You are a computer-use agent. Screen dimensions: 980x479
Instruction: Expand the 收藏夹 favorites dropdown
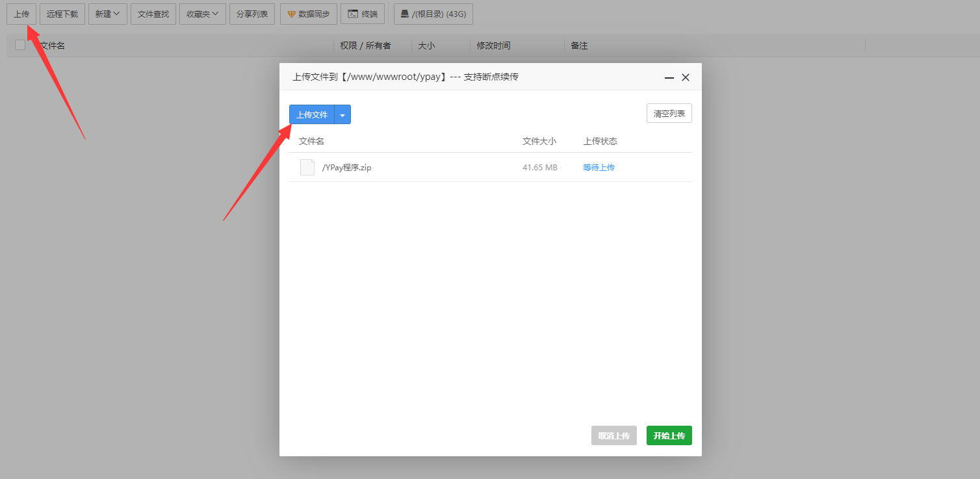(203, 14)
